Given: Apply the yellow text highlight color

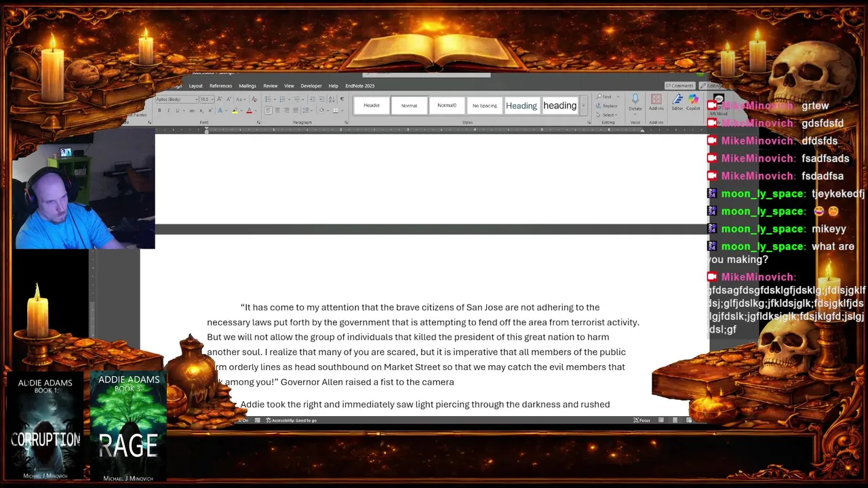Looking at the screenshot, I should 235,110.
